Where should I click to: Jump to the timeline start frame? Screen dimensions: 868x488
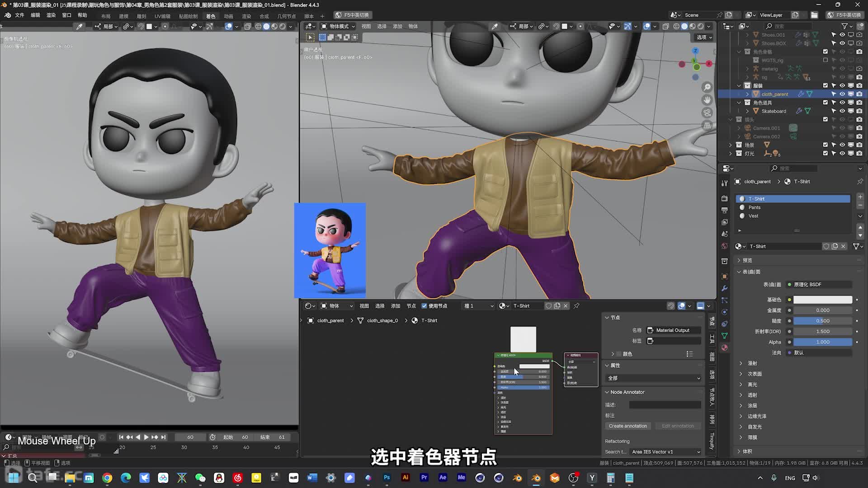(x=121, y=437)
